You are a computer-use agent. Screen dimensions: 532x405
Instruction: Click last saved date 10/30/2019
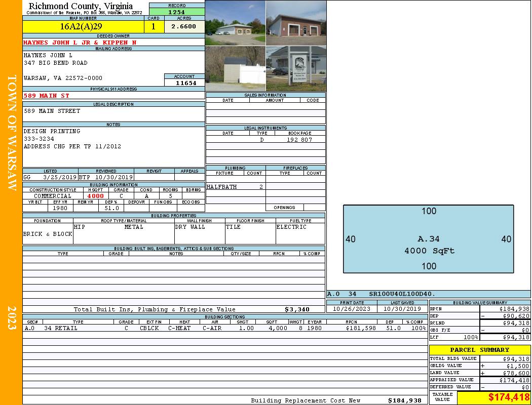pyautogui.click(x=402, y=309)
